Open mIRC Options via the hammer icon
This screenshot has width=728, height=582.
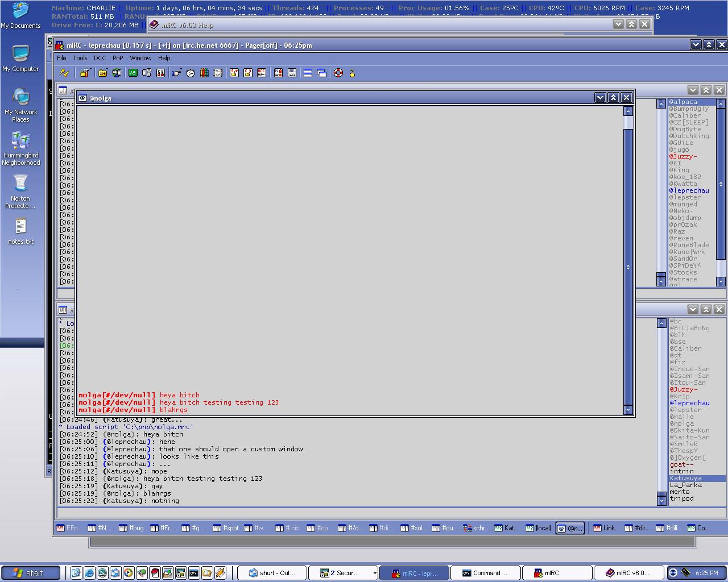point(85,73)
